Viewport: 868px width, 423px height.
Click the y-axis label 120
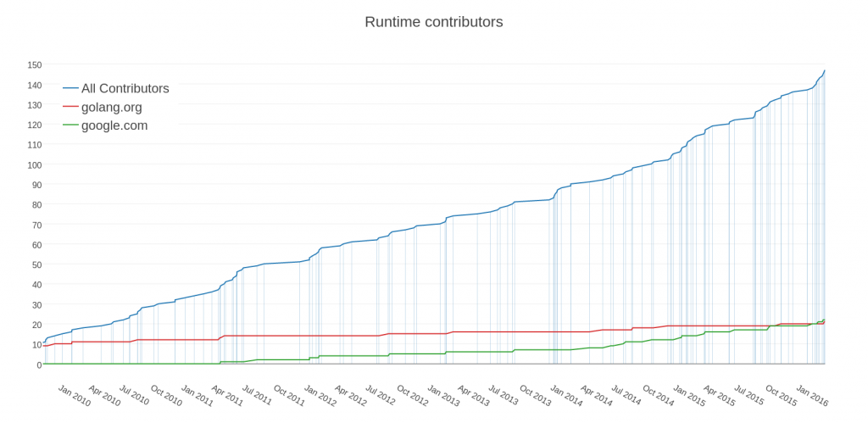(34, 125)
